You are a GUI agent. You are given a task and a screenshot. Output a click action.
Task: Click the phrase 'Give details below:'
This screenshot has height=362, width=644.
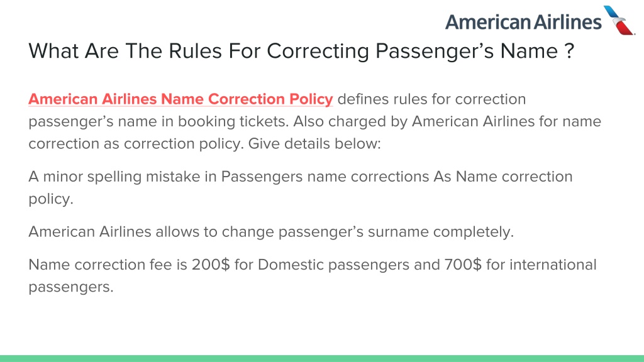coord(314,144)
